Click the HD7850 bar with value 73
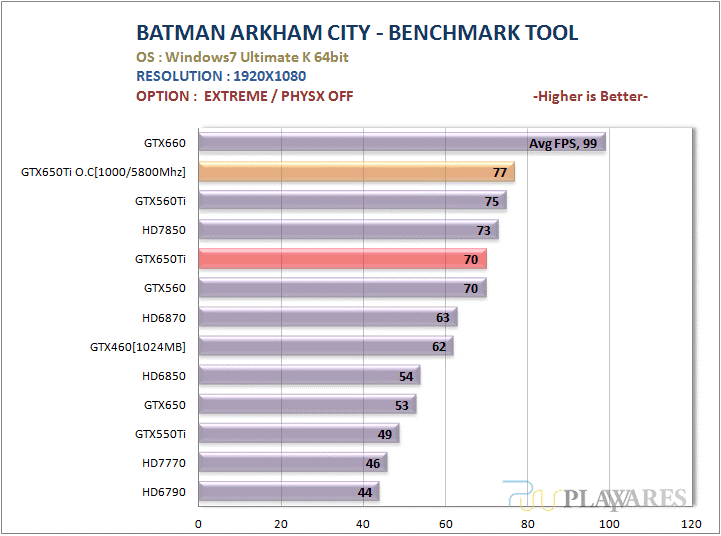This screenshot has height=536, width=721. click(x=347, y=231)
